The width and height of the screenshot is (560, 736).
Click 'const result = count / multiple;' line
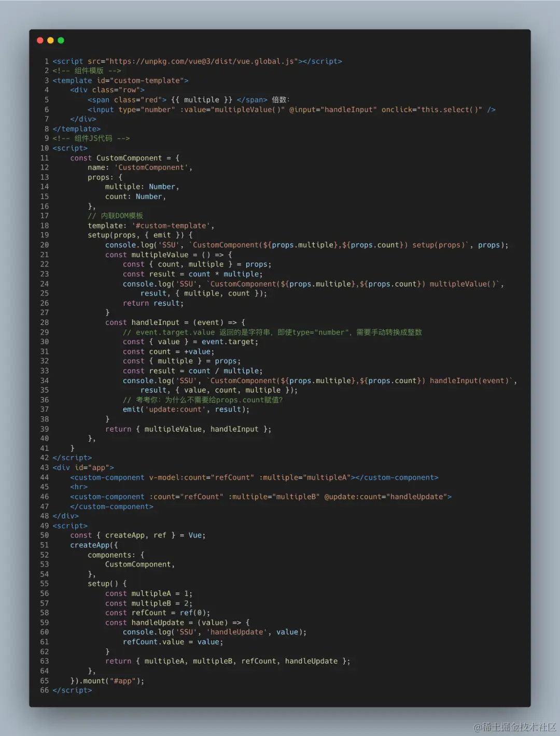point(193,371)
